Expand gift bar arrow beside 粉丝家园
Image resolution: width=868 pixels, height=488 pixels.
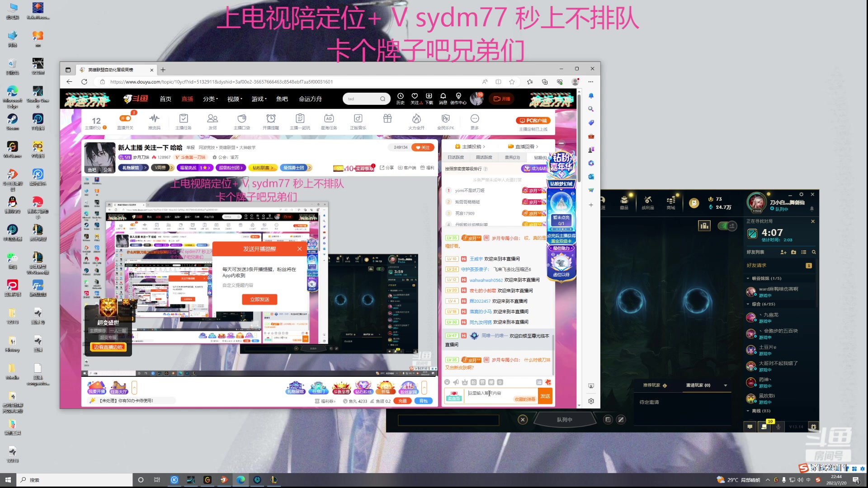click(424, 388)
